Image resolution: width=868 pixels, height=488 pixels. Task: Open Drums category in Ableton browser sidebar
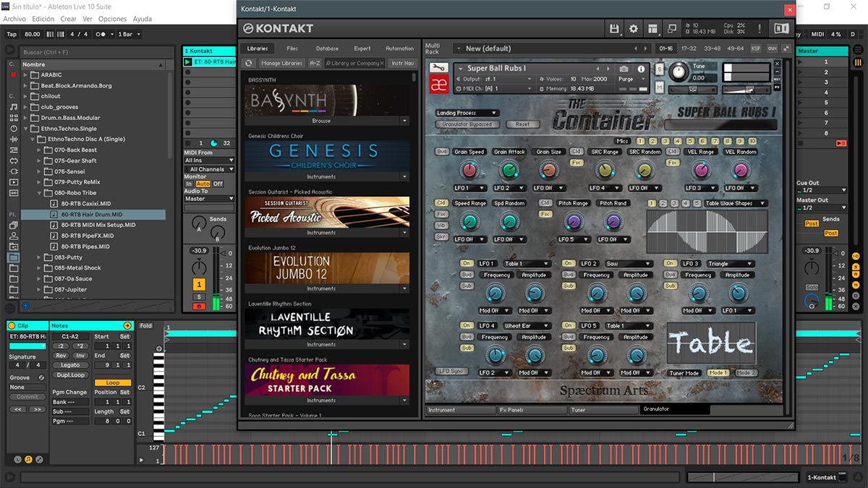point(13,118)
